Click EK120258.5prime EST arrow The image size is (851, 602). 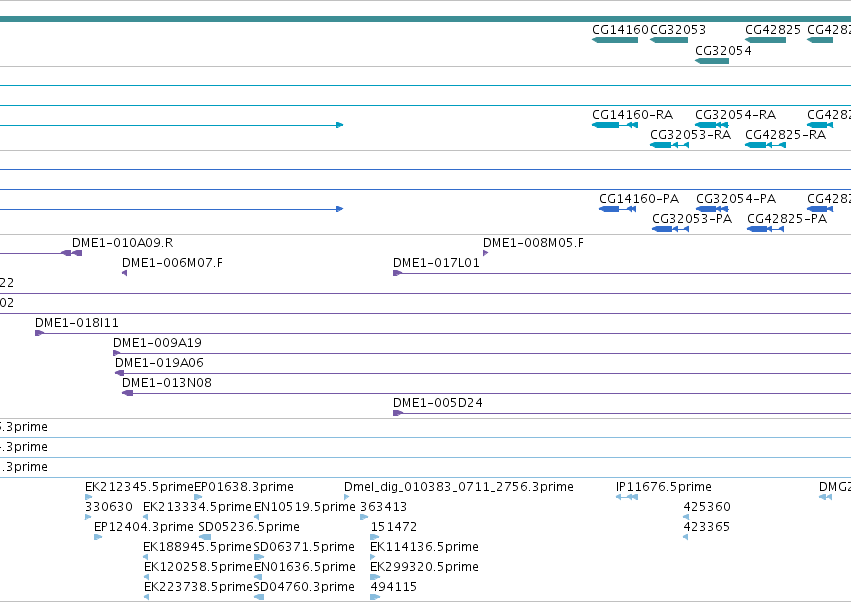(147, 577)
